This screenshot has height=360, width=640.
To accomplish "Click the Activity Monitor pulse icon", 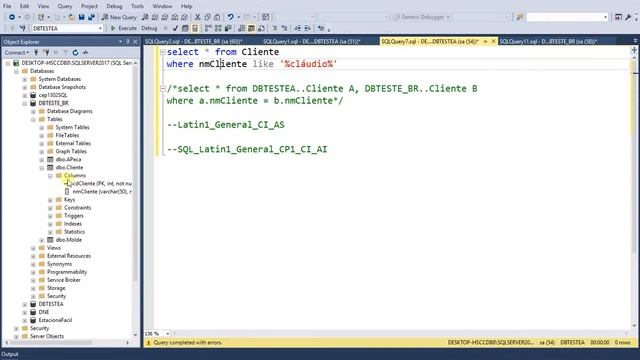I will click(85, 53).
